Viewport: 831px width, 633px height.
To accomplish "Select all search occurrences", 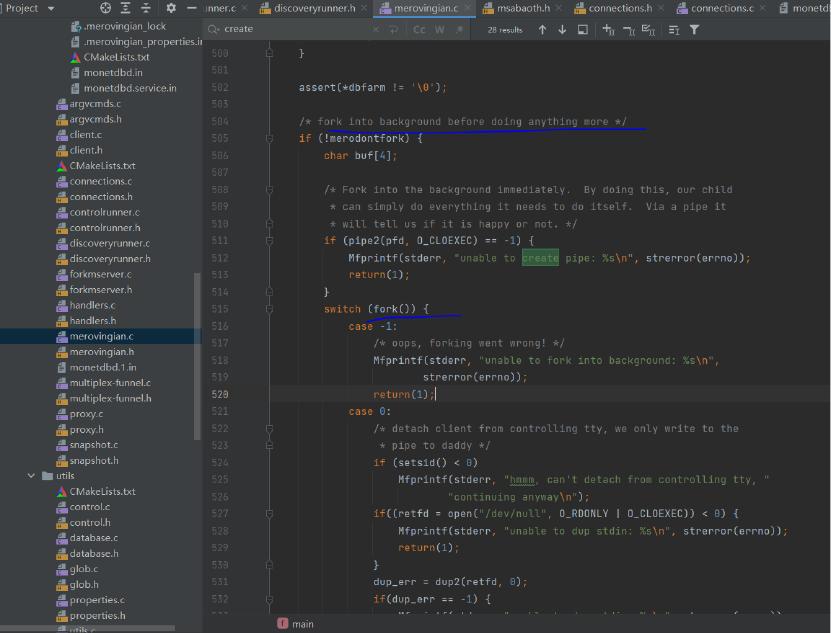I will (649, 30).
